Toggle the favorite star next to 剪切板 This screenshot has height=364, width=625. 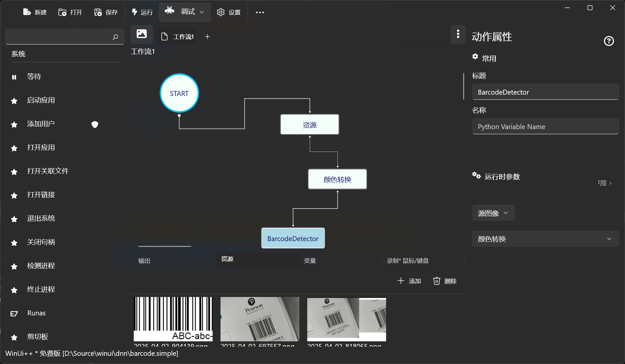[x=14, y=337]
